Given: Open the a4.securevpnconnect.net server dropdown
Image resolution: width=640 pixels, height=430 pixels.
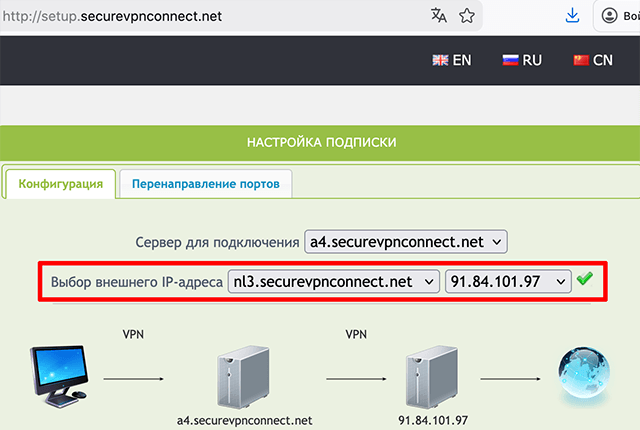Looking at the screenshot, I should 406,242.
